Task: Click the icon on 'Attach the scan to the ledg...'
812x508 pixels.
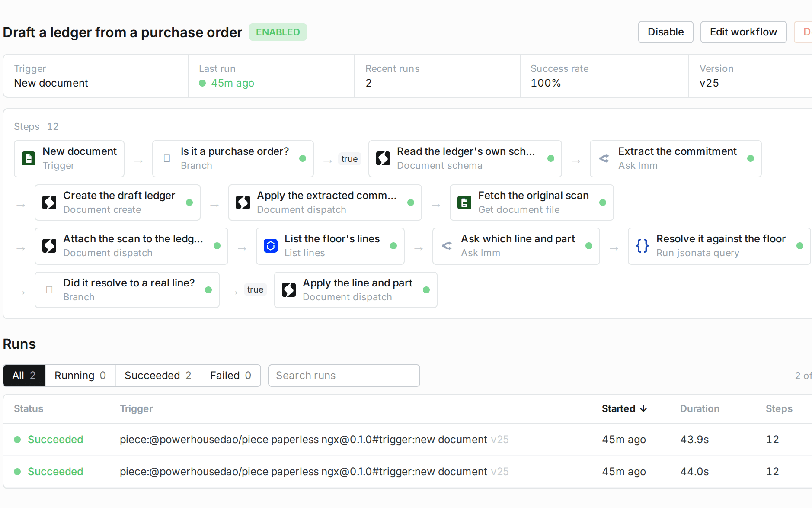Action: click(49, 246)
